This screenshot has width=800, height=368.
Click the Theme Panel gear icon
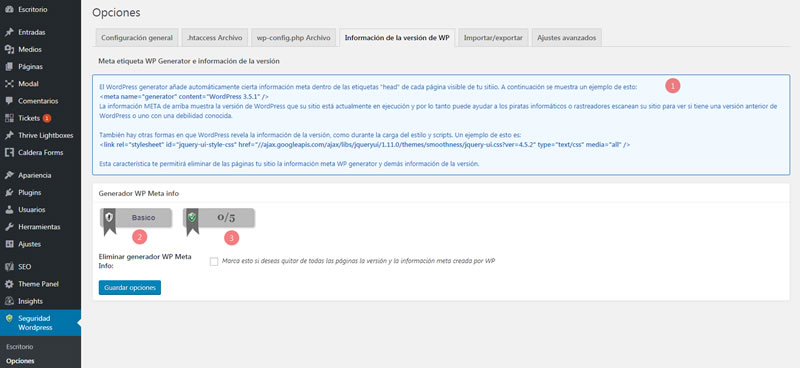[9, 284]
